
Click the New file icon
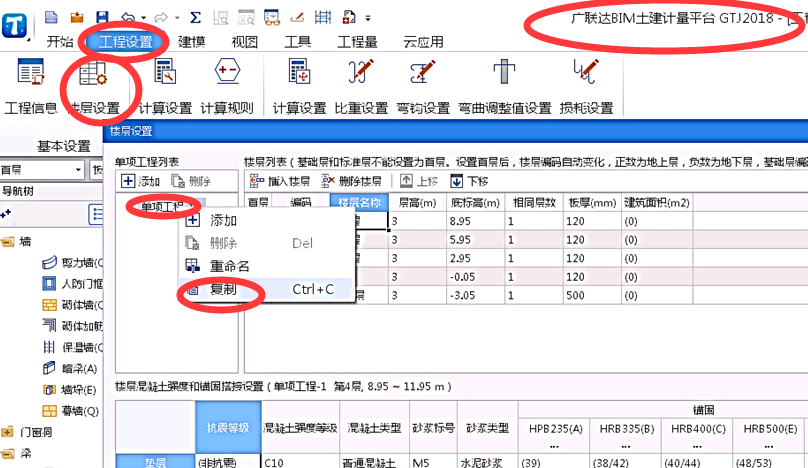(x=51, y=18)
